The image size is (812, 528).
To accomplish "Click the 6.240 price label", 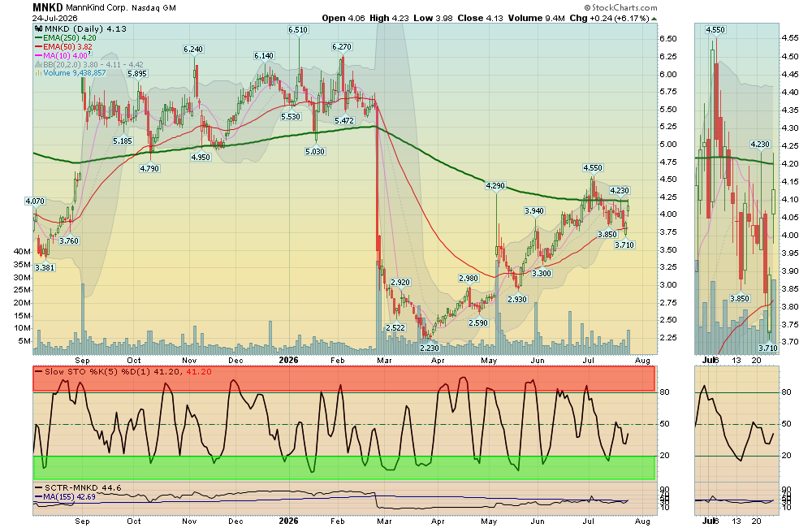I will [193, 50].
